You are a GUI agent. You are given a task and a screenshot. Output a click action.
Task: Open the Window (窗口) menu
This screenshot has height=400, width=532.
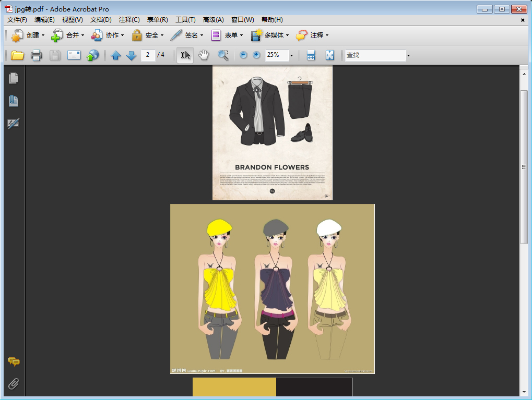(x=243, y=20)
